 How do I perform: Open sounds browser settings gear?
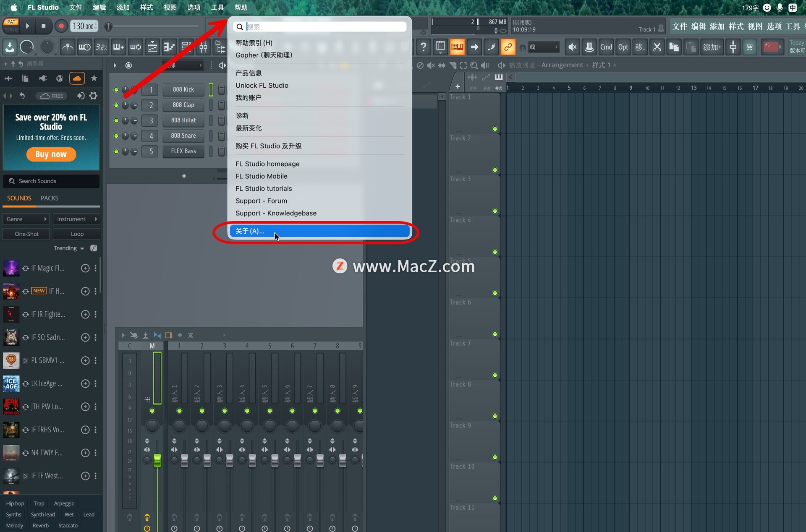[93, 96]
